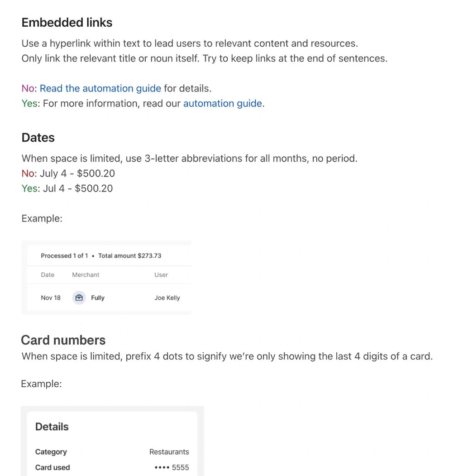
Task: Select the Joe Kelly user cell
Action: [167, 298]
